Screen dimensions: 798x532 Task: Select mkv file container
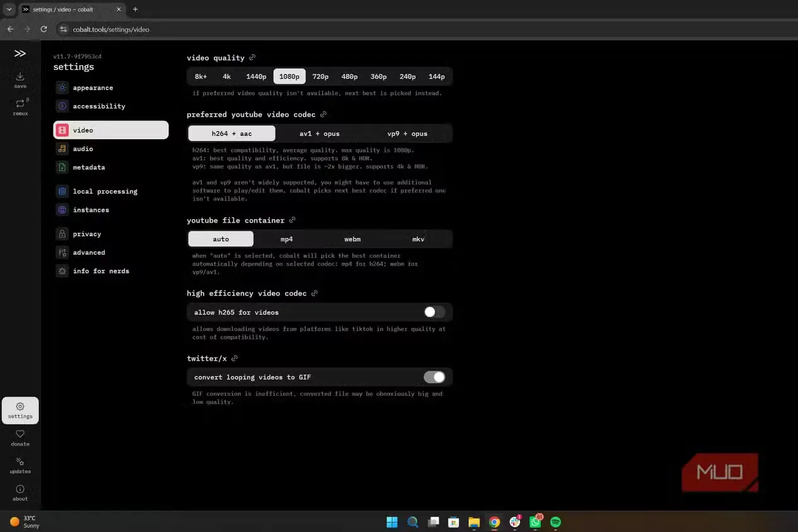click(418, 239)
